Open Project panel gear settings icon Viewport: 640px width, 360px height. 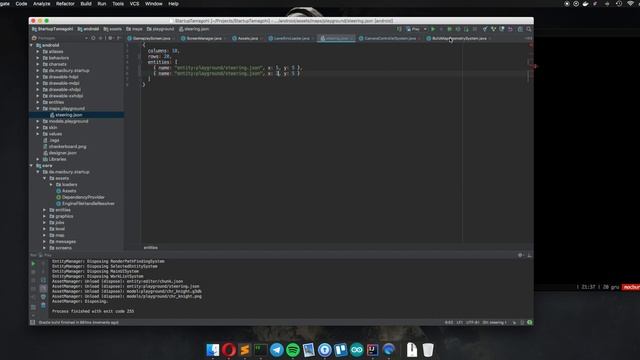(110, 38)
